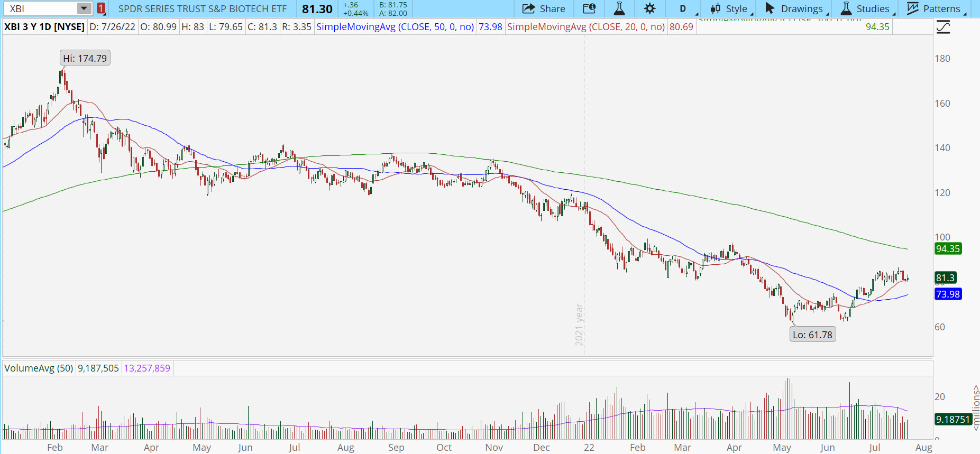
Task: Click SPDR SERIES TRUST S&P BIOTECH ETF description
Action: [x=203, y=9]
